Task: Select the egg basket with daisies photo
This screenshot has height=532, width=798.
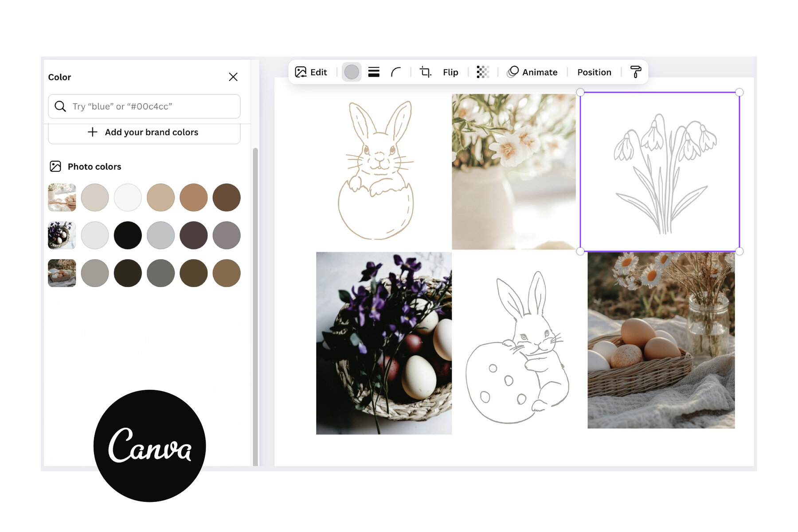Action: pyautogui.click(x=661, y=340)
